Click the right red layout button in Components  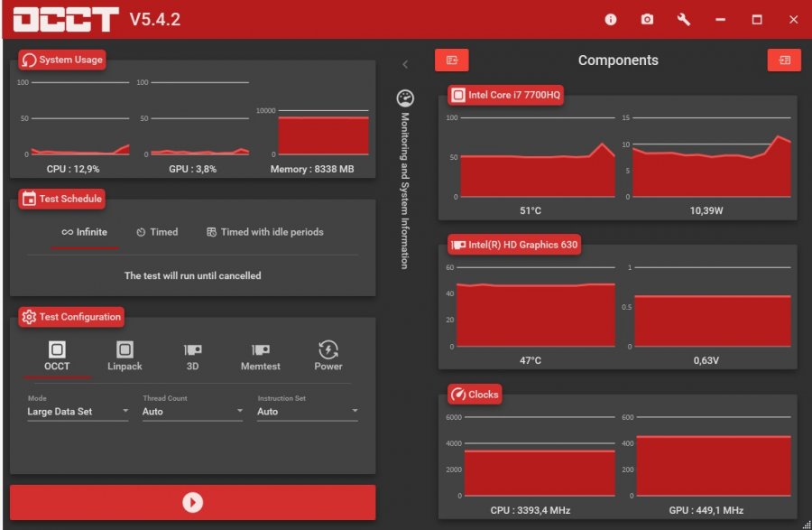[x=784, y=60]
